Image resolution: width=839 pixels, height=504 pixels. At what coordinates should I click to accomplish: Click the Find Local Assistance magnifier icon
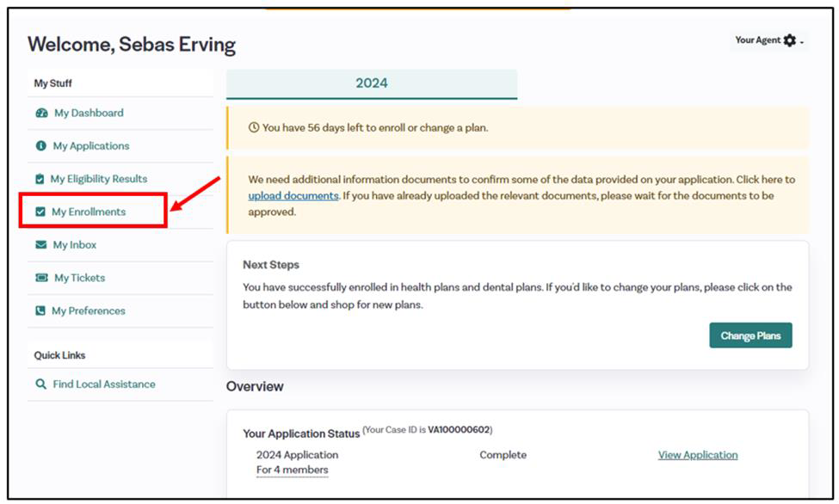coord(40,384)
